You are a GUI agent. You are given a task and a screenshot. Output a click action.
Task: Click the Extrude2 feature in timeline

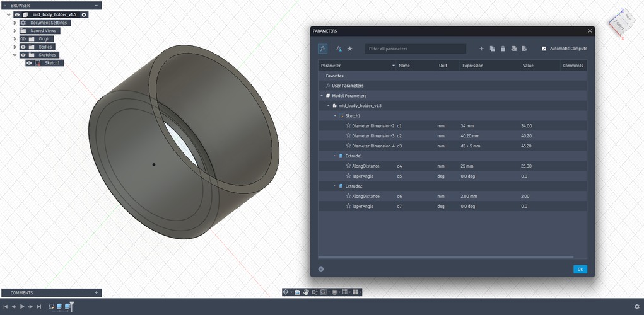[67, 306]
